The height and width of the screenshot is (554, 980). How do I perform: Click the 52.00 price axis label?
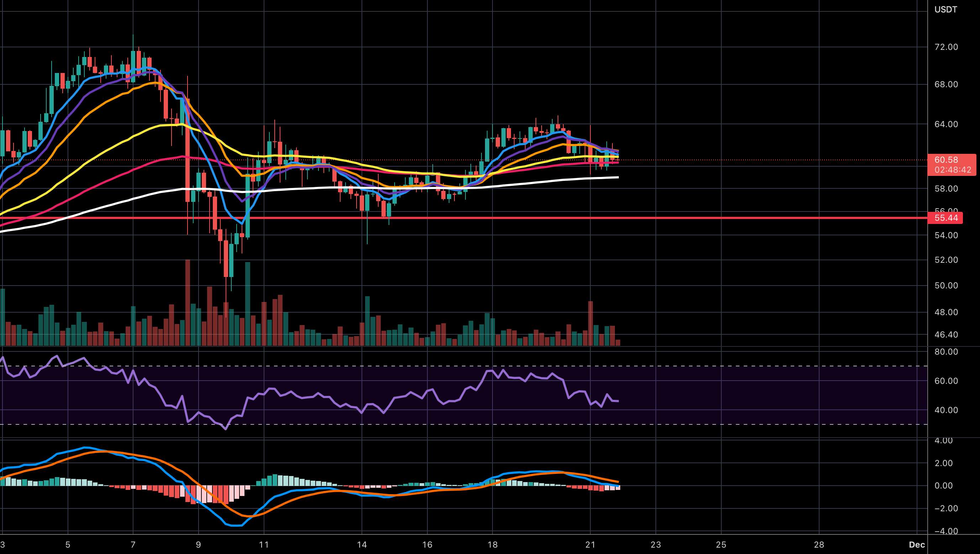[946, 260]
